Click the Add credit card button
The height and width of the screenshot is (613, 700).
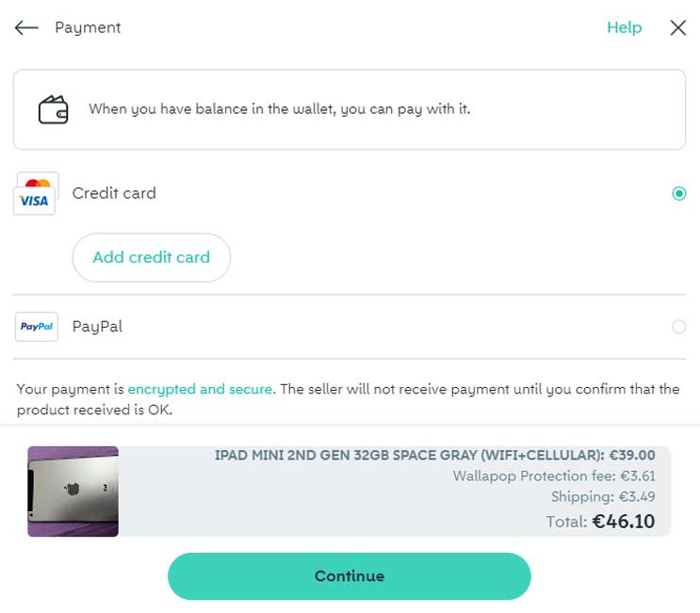152,257
